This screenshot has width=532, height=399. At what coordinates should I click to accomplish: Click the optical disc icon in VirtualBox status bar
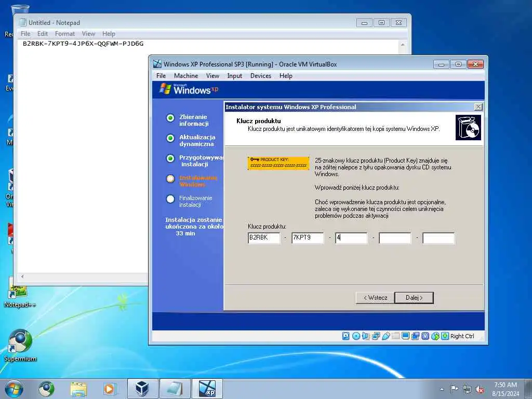click(x=356, y=336)
